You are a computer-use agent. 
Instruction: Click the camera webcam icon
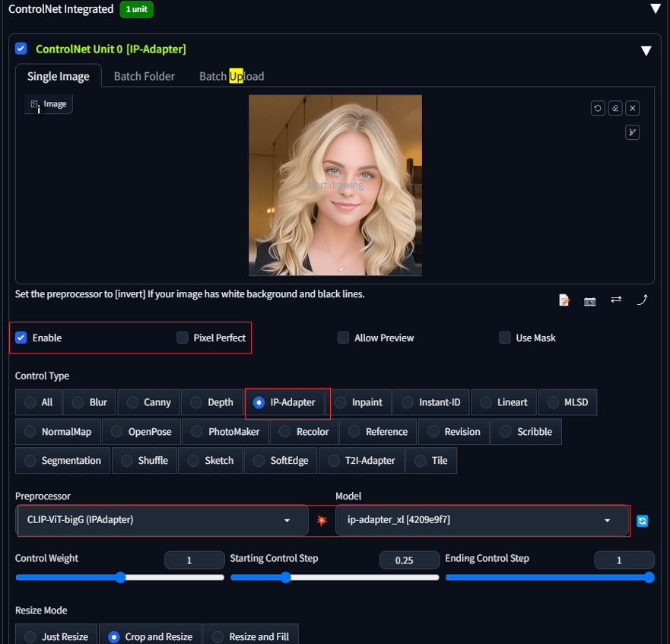pos(590,300)
